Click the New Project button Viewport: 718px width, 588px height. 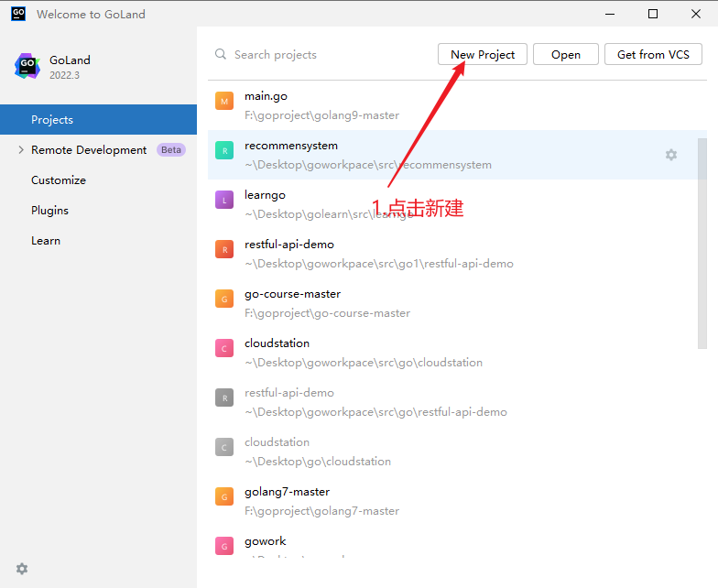point(482,55)
